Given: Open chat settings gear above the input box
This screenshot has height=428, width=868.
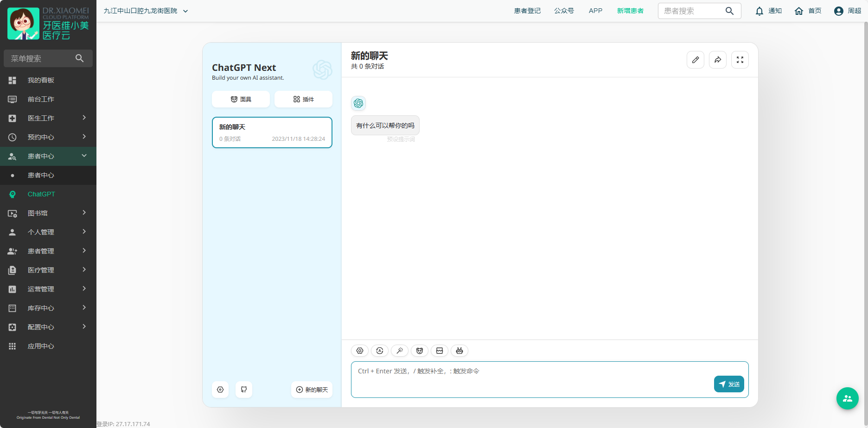Looking at the screenshot, I should [x=360, y=351].
